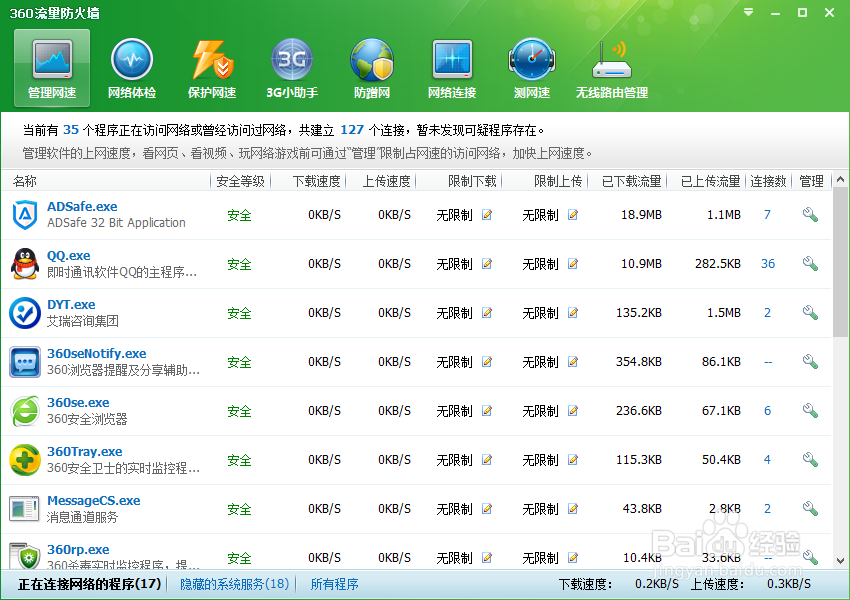Edit download limit for DYT.exe

[487, 313]
